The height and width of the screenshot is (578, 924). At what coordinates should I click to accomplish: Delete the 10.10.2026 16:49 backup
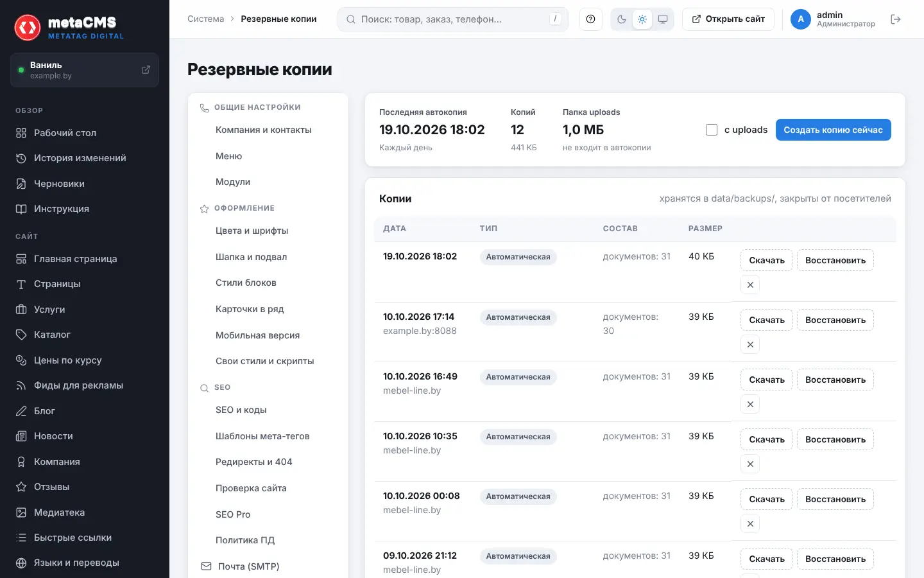pos(750,404)
